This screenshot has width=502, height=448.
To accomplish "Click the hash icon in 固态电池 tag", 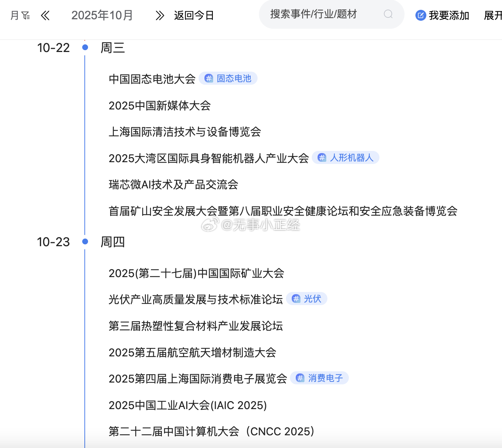I will (209, 78).
